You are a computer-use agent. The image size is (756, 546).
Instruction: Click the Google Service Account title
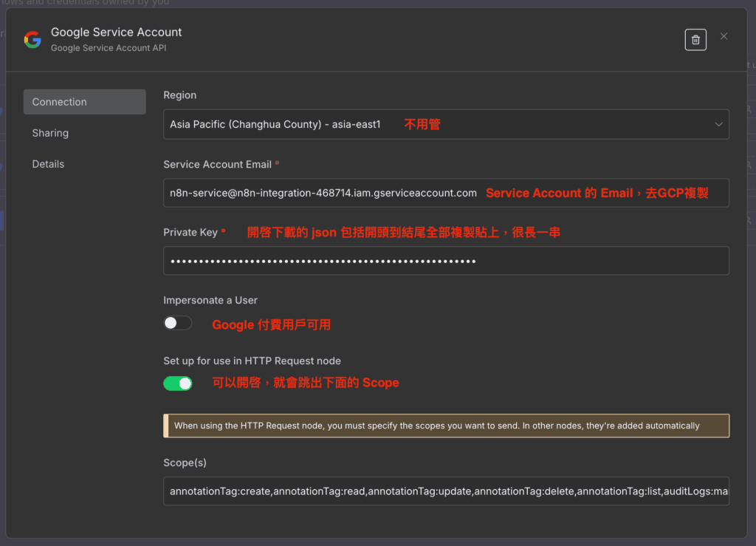click(116, 33)
